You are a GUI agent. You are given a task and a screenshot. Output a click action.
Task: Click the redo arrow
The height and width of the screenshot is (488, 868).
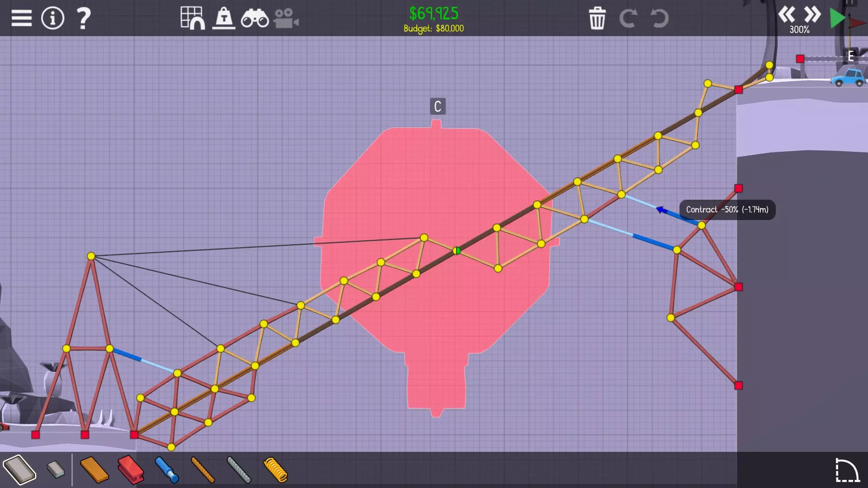click(628, 19)
